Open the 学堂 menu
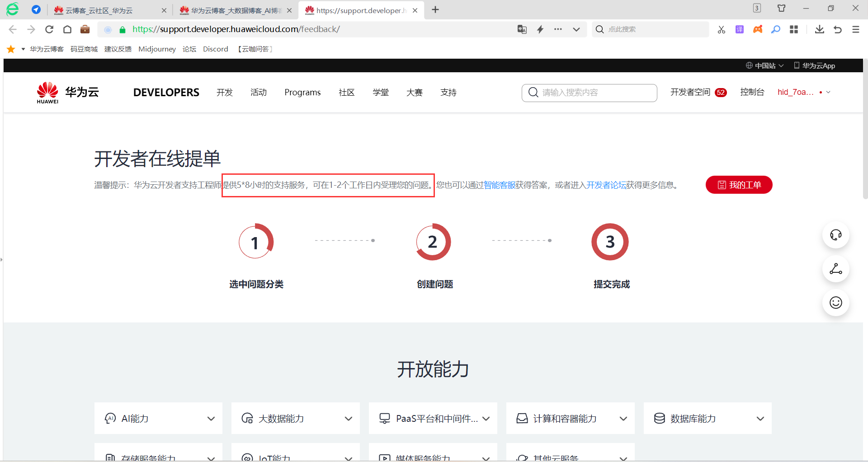Image resolution: width=868 pixels, height=462 pixels. [x=381, y=93]
